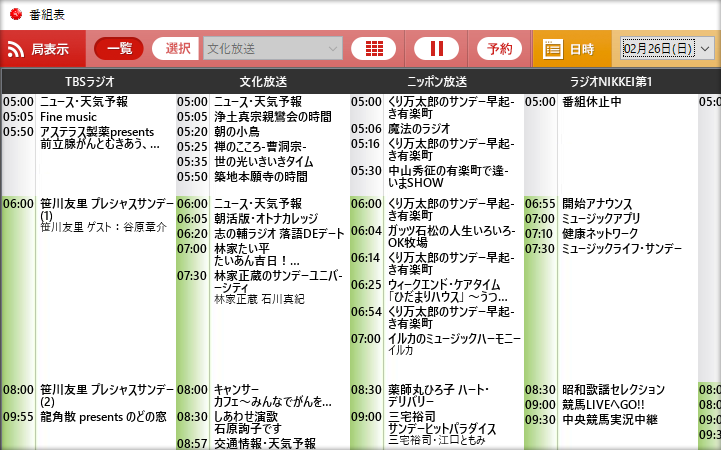This screenshot has height=450, width=721.
Task: Select アステラス製薬presents program at 05:50
Action: tap(99, 138)
